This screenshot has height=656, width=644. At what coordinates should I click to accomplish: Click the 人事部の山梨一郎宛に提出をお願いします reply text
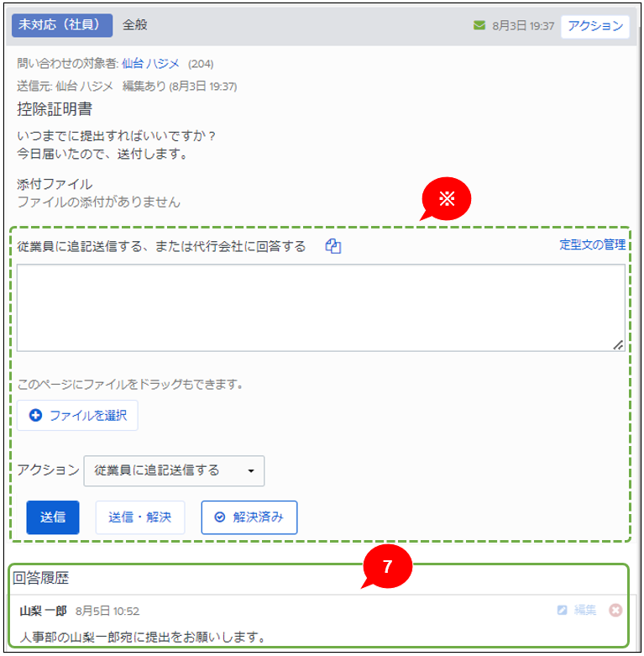pyautogui.click(x=142, y=638)
